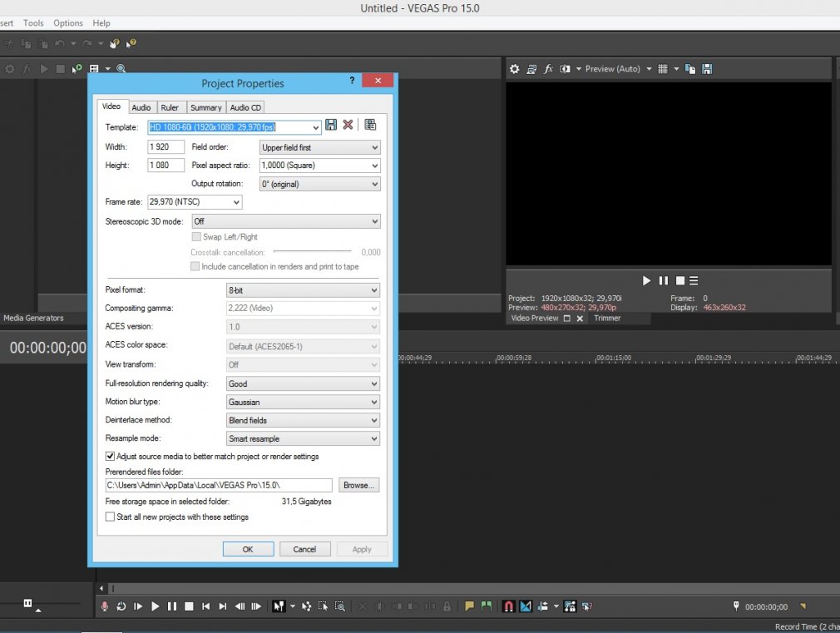Open the Tools menu
The height and width of the screenshot is (633, 840).
[33, 23]
